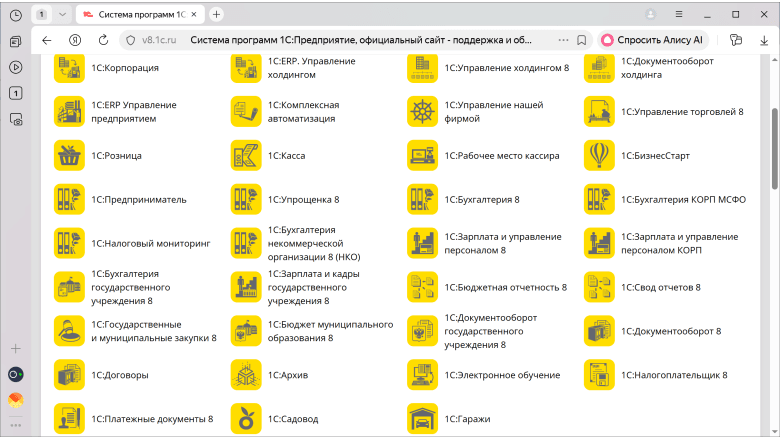Image resolution: width=780 pixels, height=440 pixels.
Task: Click the 1С:Упрощенка 8 icon
Action: (246, 199)
